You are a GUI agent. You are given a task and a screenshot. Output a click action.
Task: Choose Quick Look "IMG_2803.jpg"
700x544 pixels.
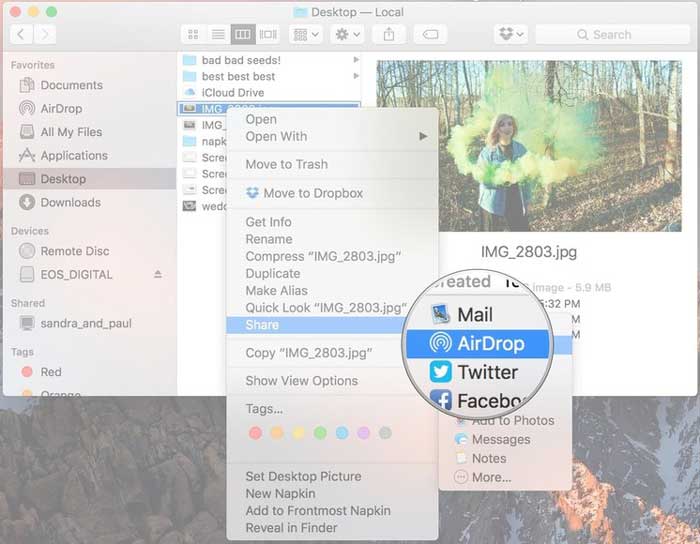326,308
